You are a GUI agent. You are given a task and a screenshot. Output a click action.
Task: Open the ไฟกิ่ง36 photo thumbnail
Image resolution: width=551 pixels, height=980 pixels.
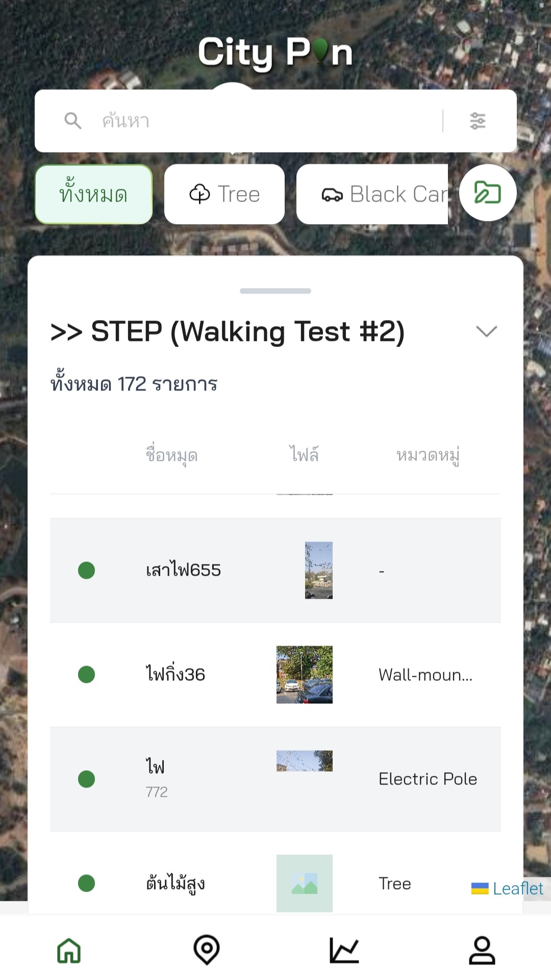305,674
